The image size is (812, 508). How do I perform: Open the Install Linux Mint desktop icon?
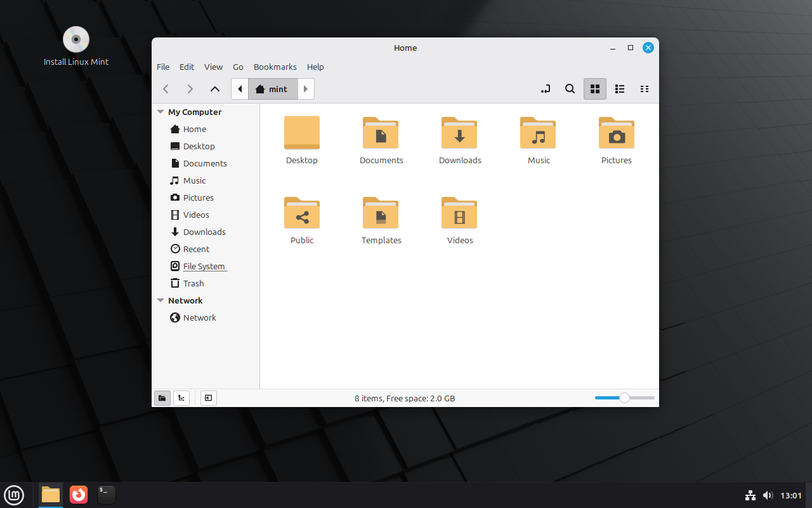76,40
